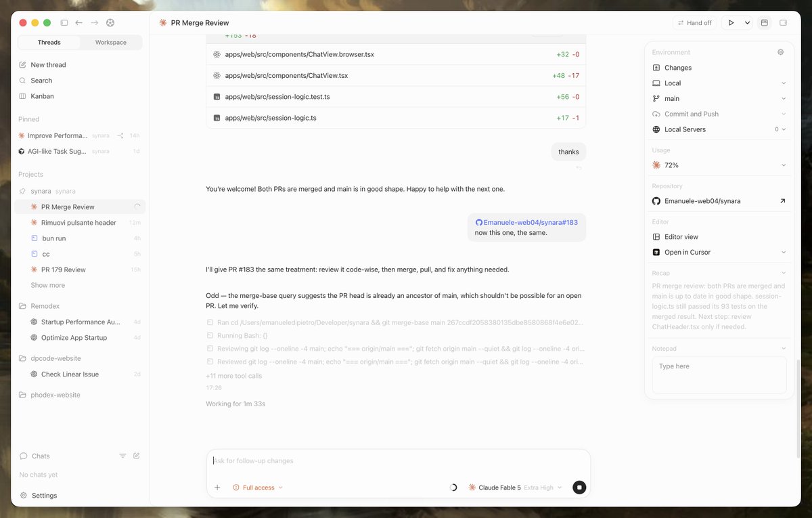Click the Ask for follow-up changes input
Viewport: 812px width, 518px height.
(398, 461)
